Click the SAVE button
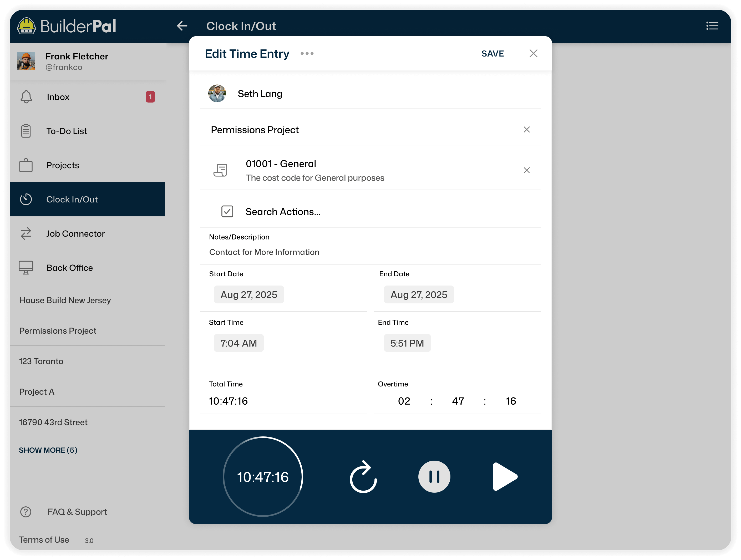The image size is (741, 560). tap(492, 54)
